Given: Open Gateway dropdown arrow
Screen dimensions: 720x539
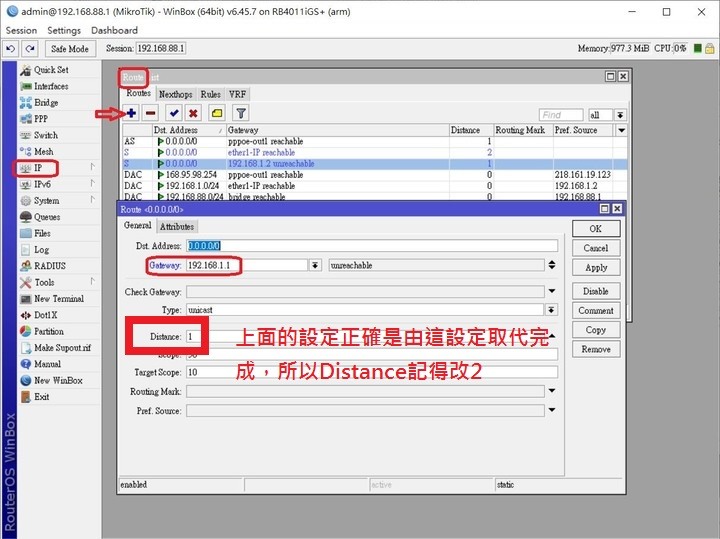Looking at the screenshot, I should (315, 265).
